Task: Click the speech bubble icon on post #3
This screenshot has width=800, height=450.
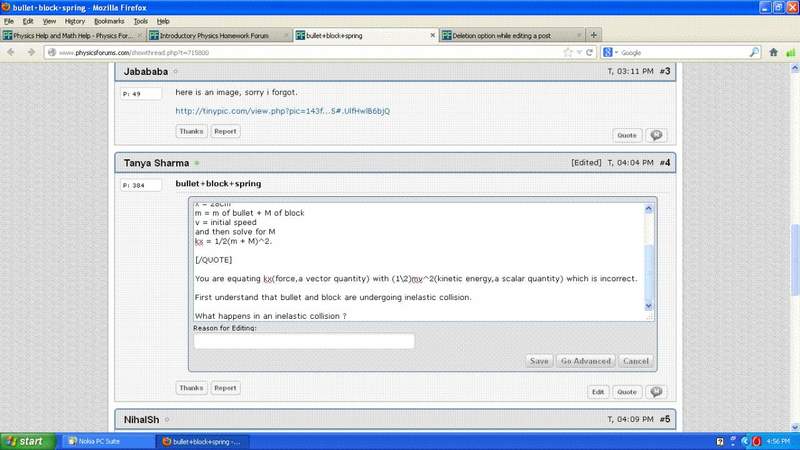Action: tap(656, 135)
